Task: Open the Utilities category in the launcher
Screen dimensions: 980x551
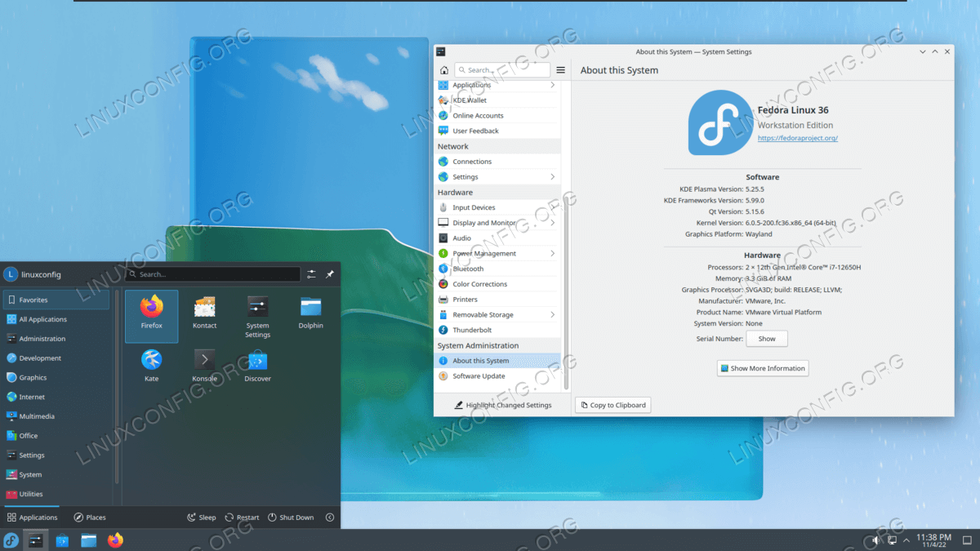Action: click(x=56, y=494)
